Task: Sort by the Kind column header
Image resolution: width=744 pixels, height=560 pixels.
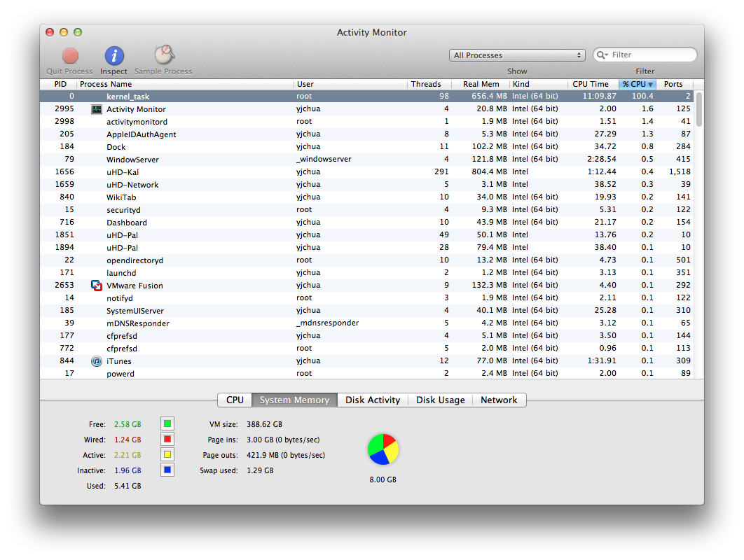Action: pos(539,84)
